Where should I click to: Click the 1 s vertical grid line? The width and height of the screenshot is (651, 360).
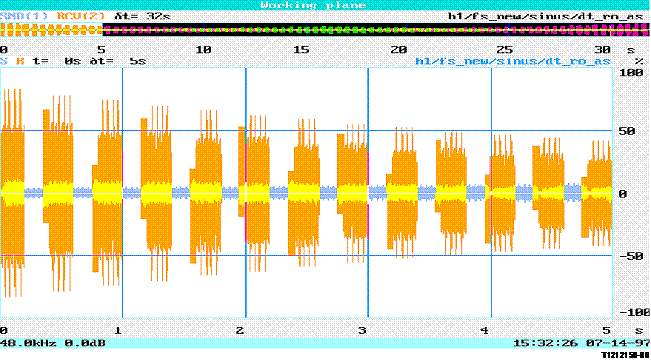122,193
